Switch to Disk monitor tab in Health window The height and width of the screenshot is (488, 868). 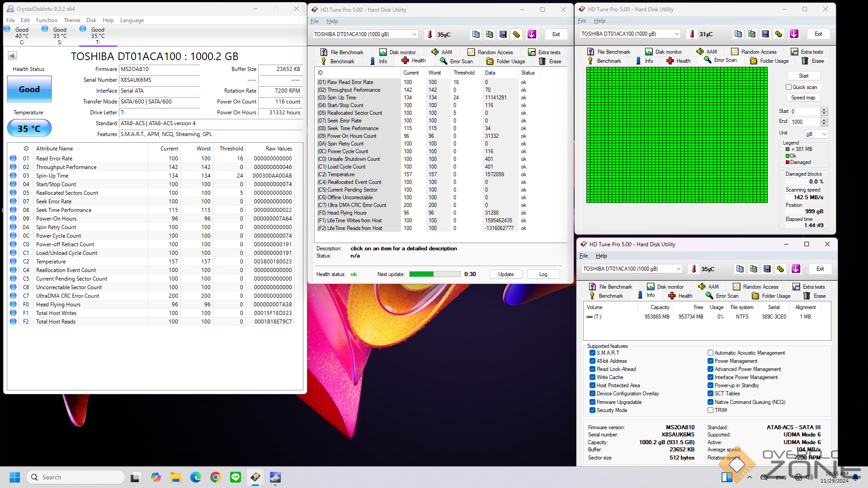click(397, 52)
